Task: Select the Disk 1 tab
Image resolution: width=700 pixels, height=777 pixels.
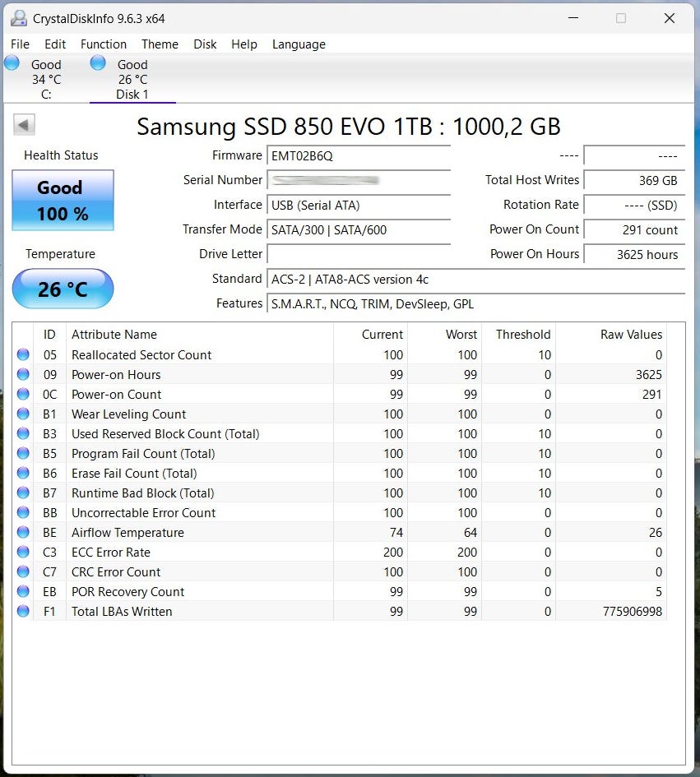Action: [x=132, y=79]
